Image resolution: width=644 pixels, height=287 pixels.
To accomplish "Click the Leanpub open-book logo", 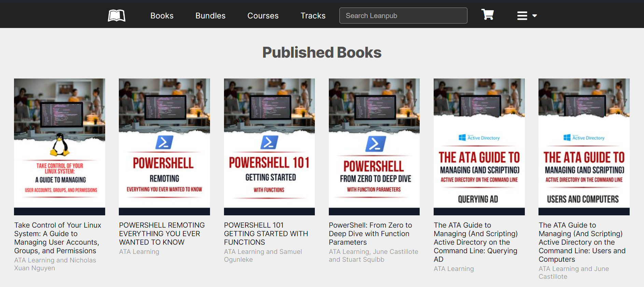I will (116, 16).
